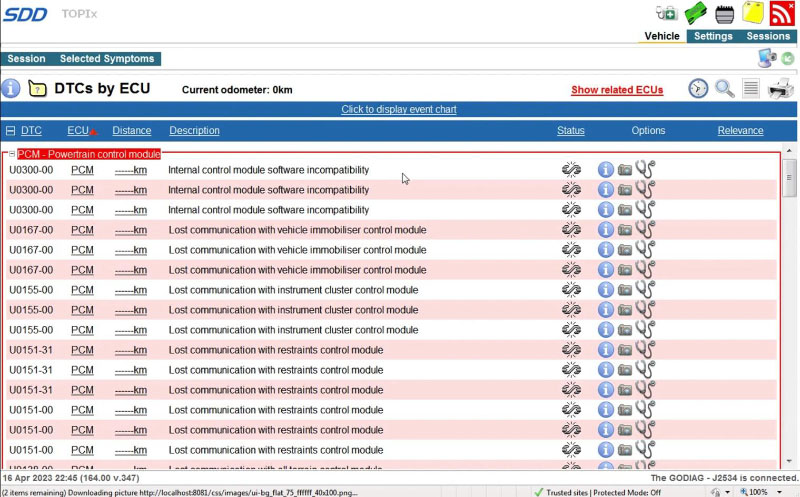Switch to the Vehicle tab

662,36
